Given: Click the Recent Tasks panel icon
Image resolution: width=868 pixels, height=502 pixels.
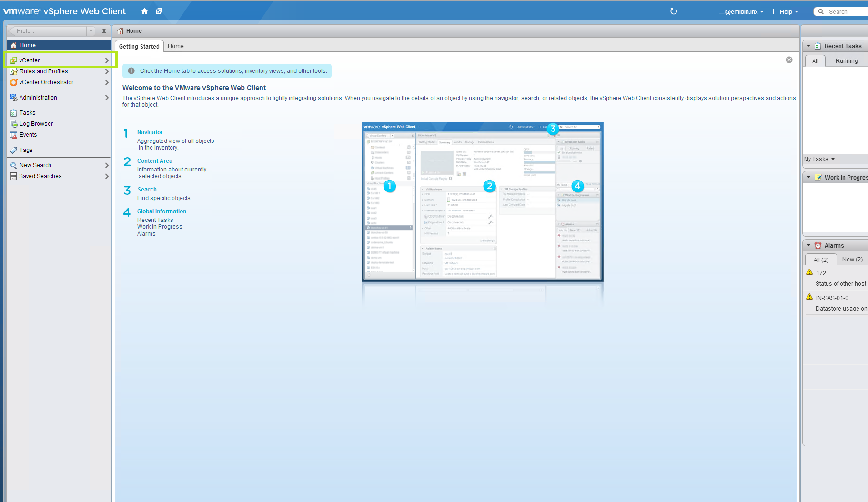Looking at the screenshot, I should coord(818,46).
